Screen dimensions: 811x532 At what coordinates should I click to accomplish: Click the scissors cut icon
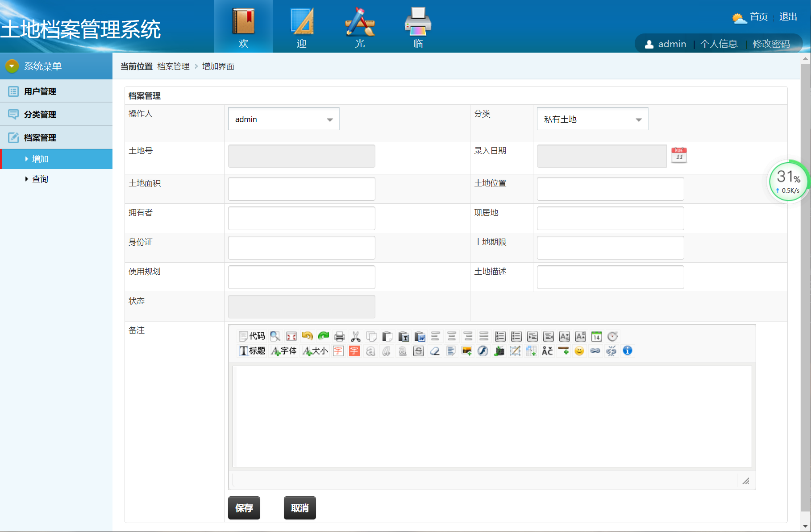[x=356, y=336]
